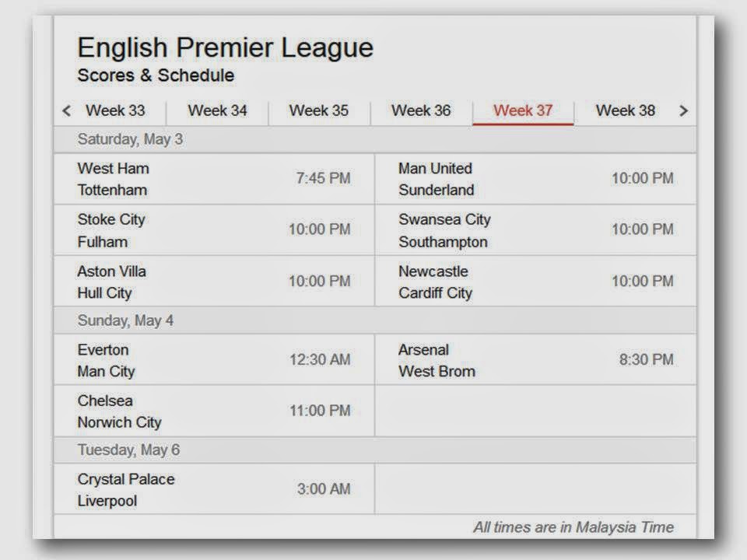Switch to the Week 33 tab
747x560 pixels.
(115, 110)
